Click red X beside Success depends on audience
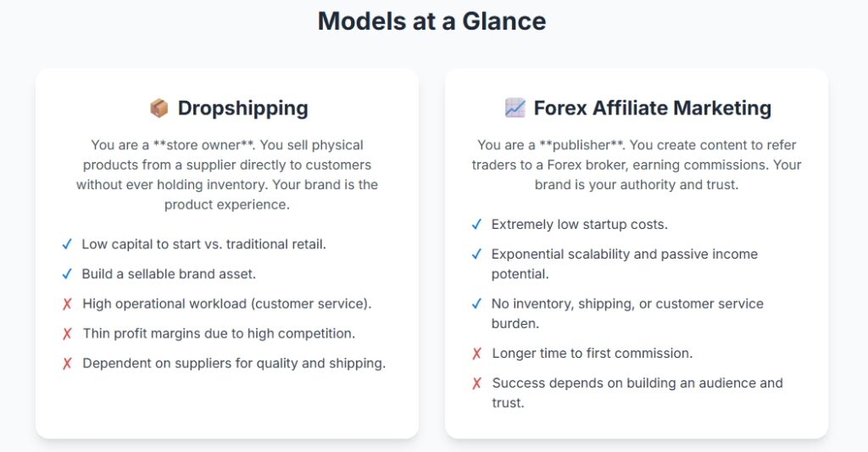The width and height of the screenshot is (868, 452). 476,383
